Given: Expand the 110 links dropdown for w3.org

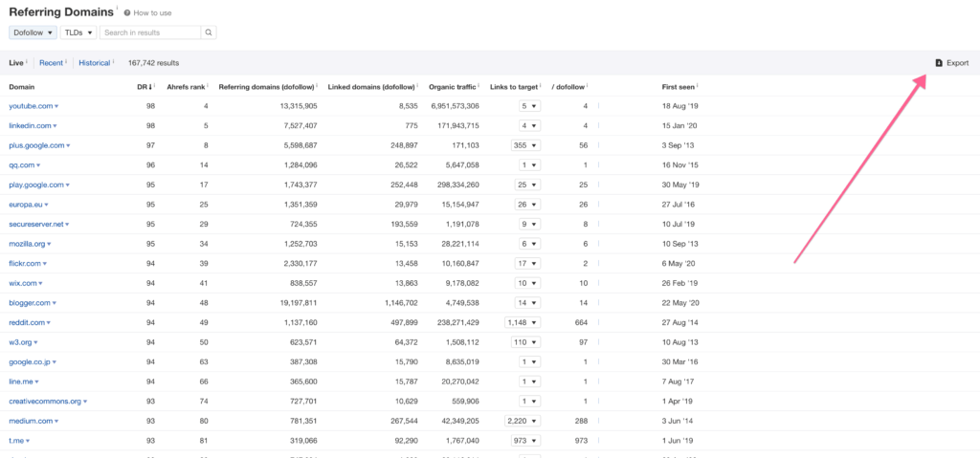Looking at the screenshot, I should tap(525, 342).
